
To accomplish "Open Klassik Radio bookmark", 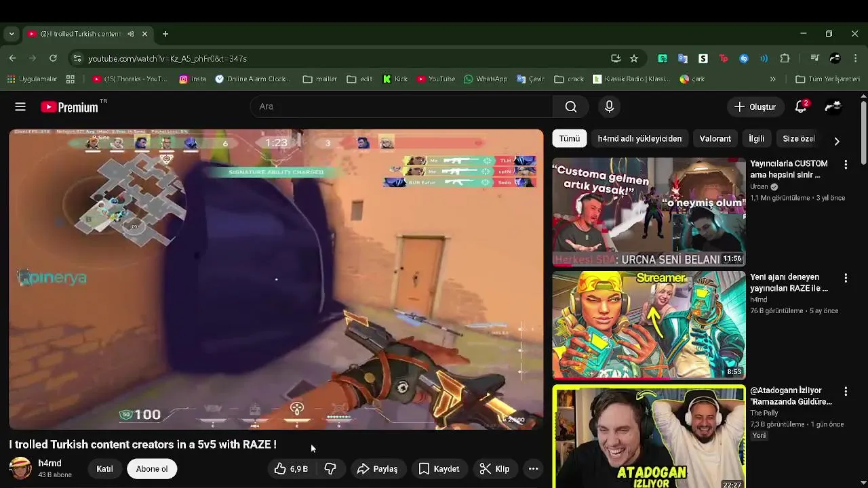I will 631,79.
